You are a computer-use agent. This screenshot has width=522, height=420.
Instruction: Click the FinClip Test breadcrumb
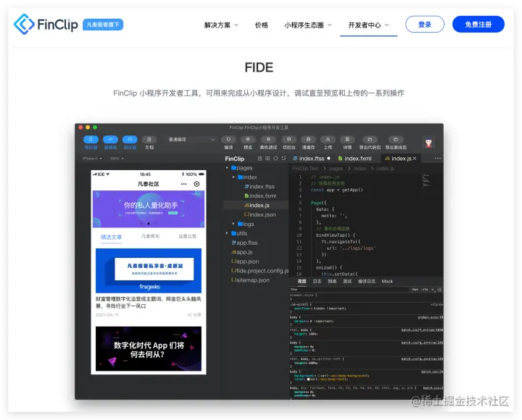click(x=305, y=169)
